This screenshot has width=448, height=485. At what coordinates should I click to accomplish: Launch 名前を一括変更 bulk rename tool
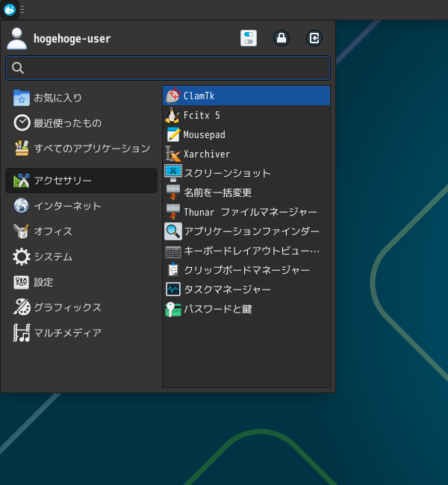[x=217, y=193]
